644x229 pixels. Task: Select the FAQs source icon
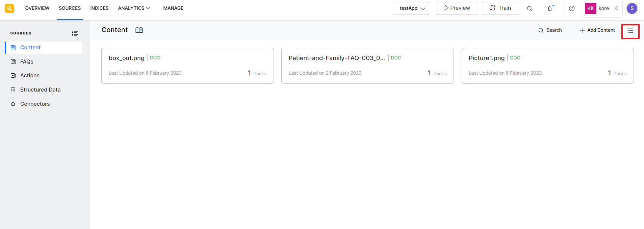13,61
